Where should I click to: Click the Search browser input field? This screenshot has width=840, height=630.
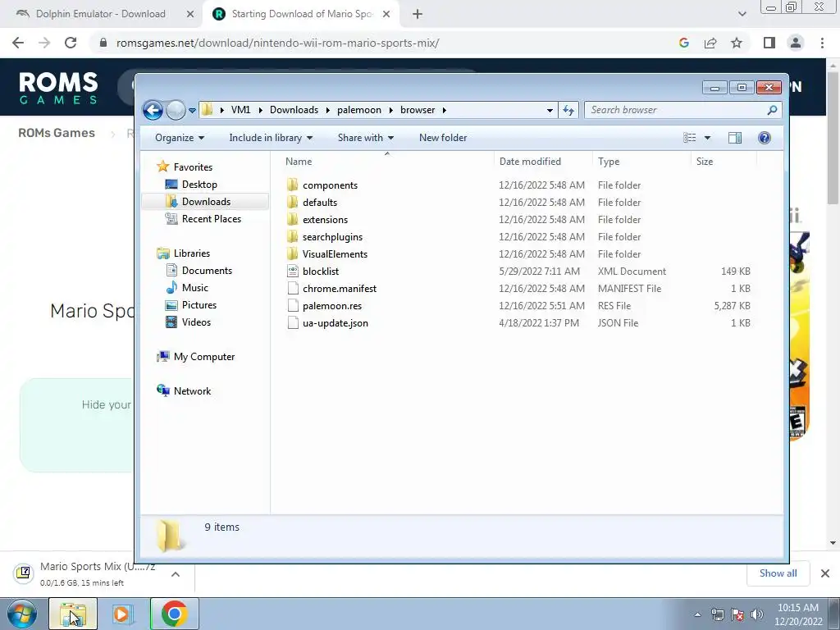tap(677, 111)
